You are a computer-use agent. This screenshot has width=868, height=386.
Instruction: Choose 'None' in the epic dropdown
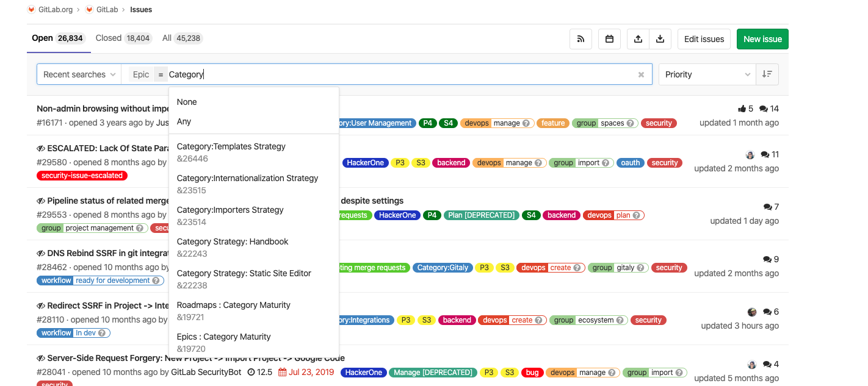click(x=187, y=102)
